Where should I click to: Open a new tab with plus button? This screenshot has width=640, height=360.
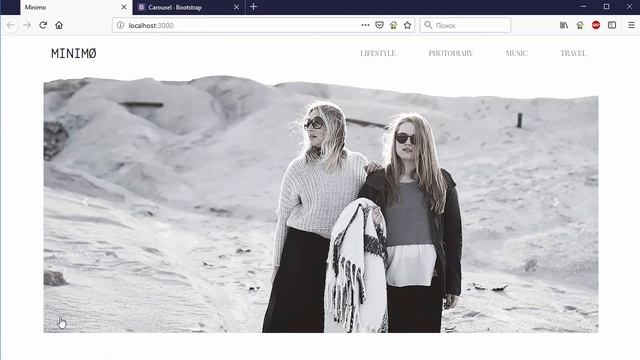pos(253,7)
